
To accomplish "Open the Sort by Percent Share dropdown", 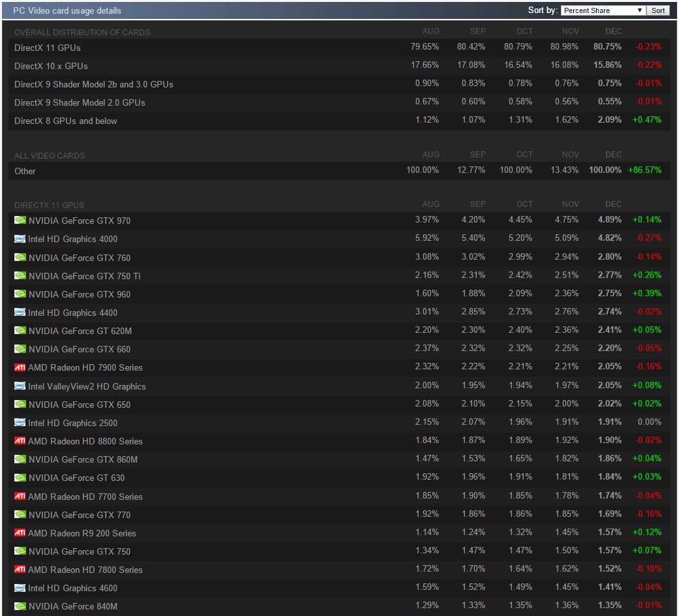I will click(603, 10).
